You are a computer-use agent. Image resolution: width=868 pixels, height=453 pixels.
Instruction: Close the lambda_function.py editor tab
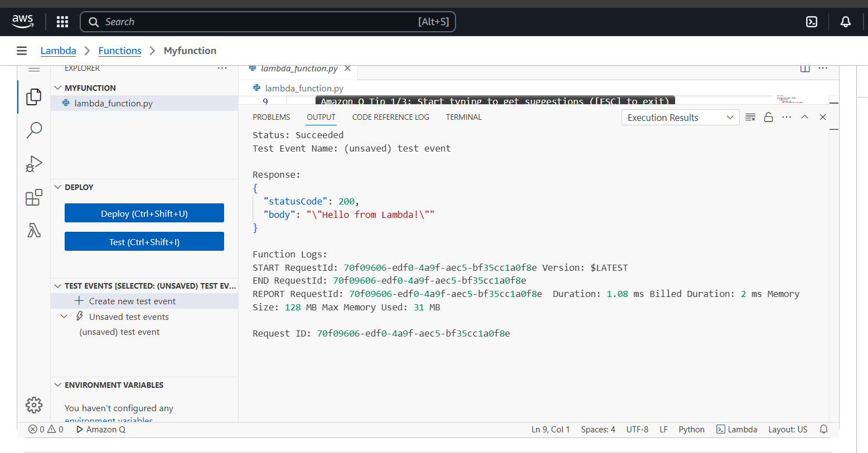tap(347, 68)
